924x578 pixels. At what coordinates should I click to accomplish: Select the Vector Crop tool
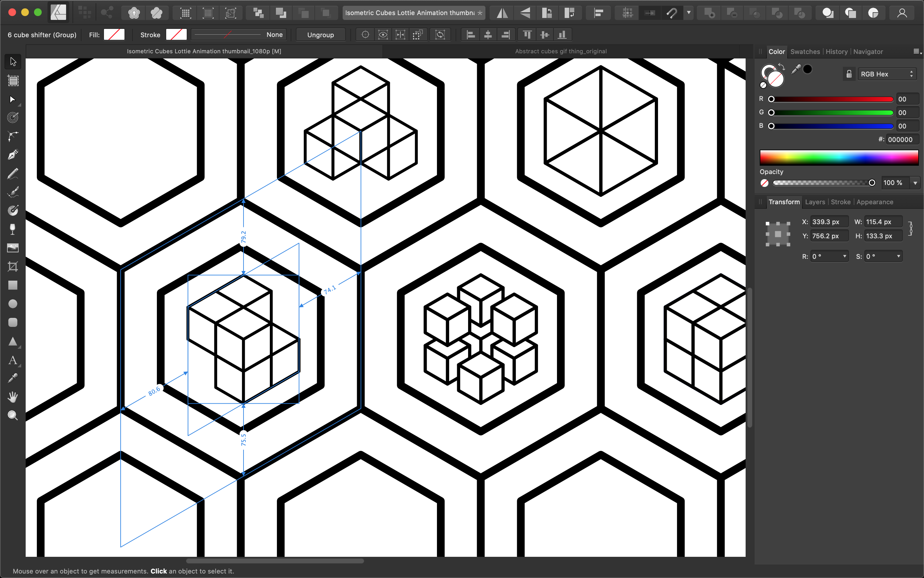(x=13, y=267)
